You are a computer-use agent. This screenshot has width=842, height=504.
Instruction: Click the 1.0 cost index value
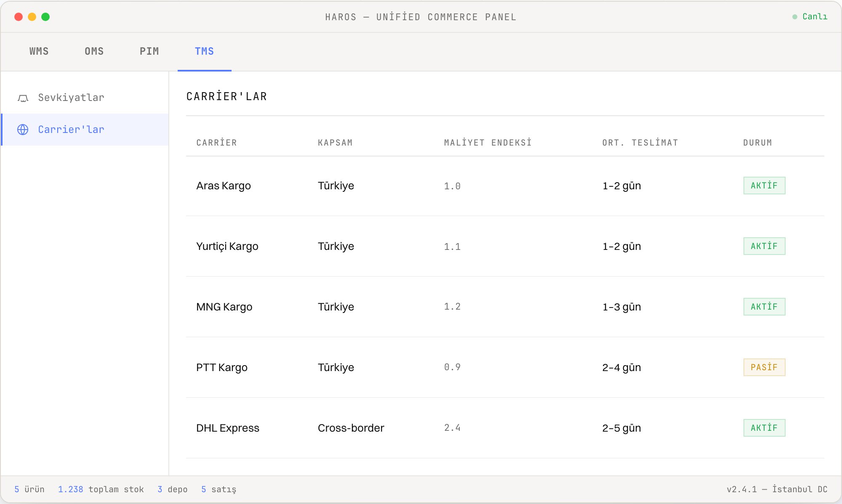[x=452, y=186]
